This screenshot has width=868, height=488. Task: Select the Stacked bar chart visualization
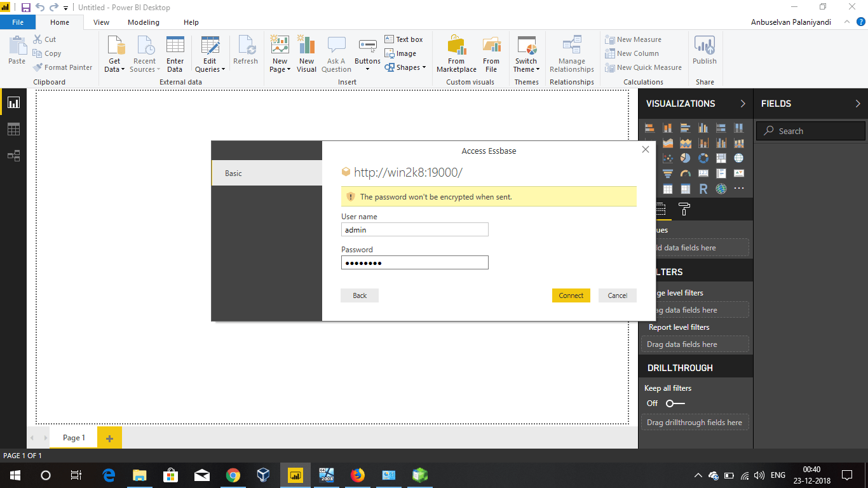(x=650, y=128)
